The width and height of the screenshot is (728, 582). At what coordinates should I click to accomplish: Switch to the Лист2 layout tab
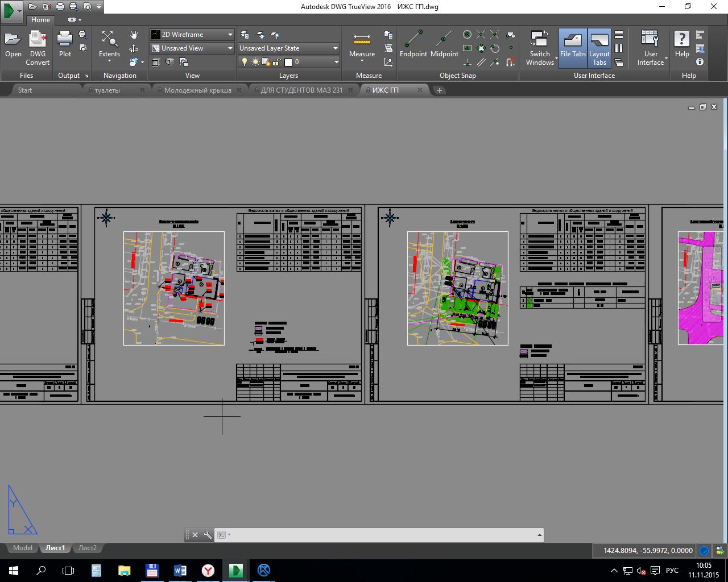click(88, 548)
